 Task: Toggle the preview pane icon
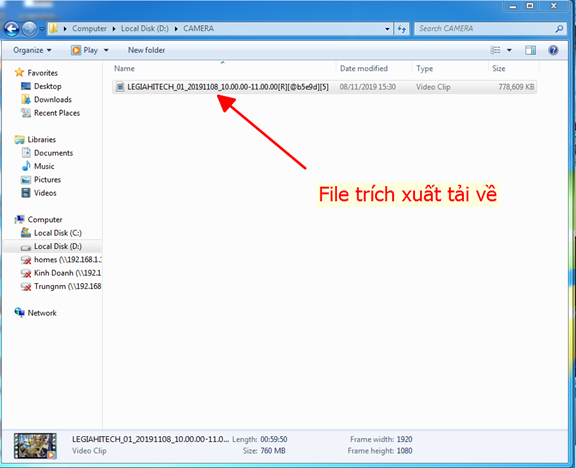coord(530,50)
